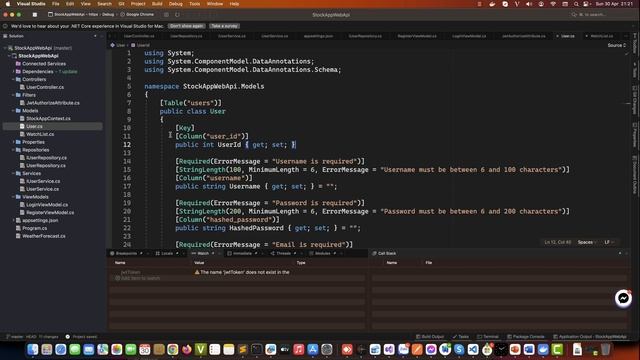Click Add item to watch field
This screenshot has height=360, width=640.
[x=140, y=278]
